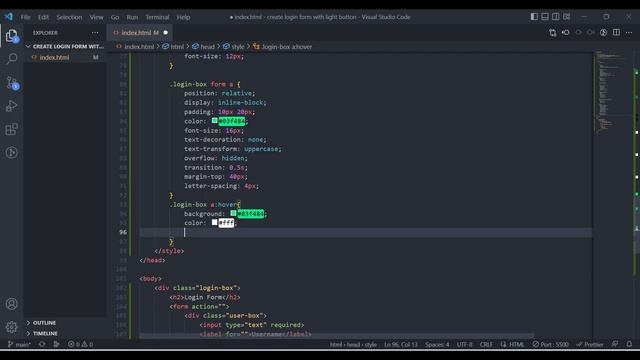Open the Accounts menu icon
This screenshot has height=360, width=640.
[12, 304]
